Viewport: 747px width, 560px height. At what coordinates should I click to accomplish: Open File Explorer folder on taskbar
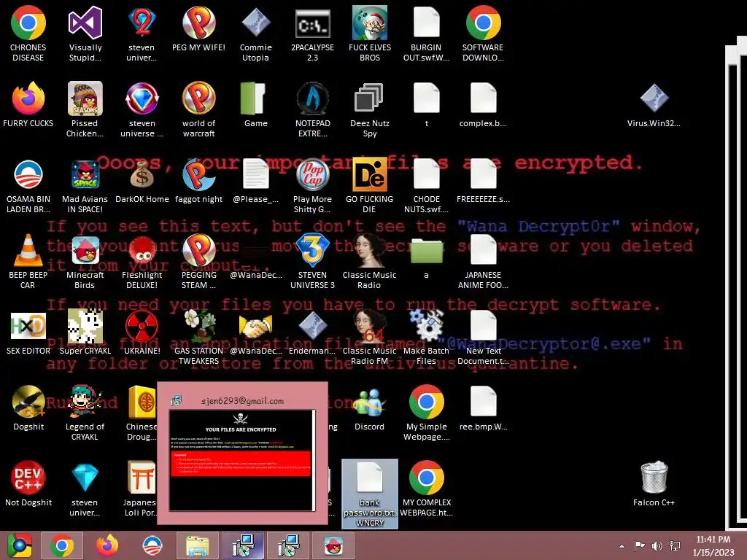[x=197, y=545]
